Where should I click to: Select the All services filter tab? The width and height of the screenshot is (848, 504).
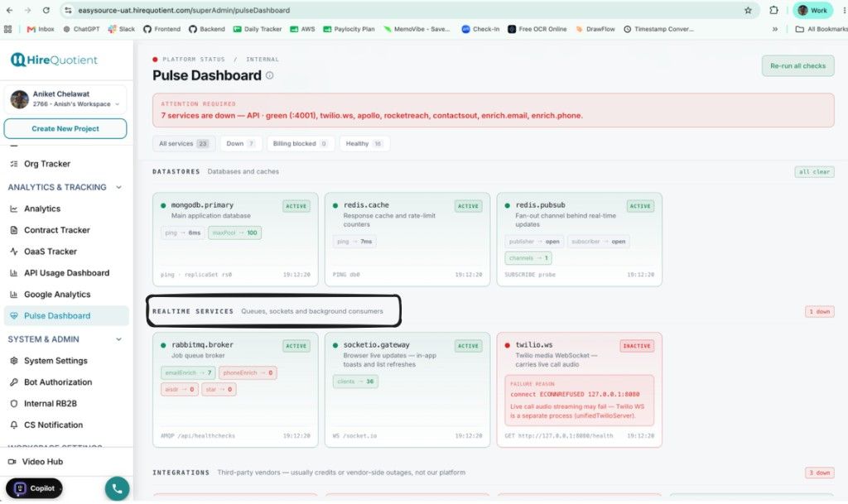coord(184,144)
